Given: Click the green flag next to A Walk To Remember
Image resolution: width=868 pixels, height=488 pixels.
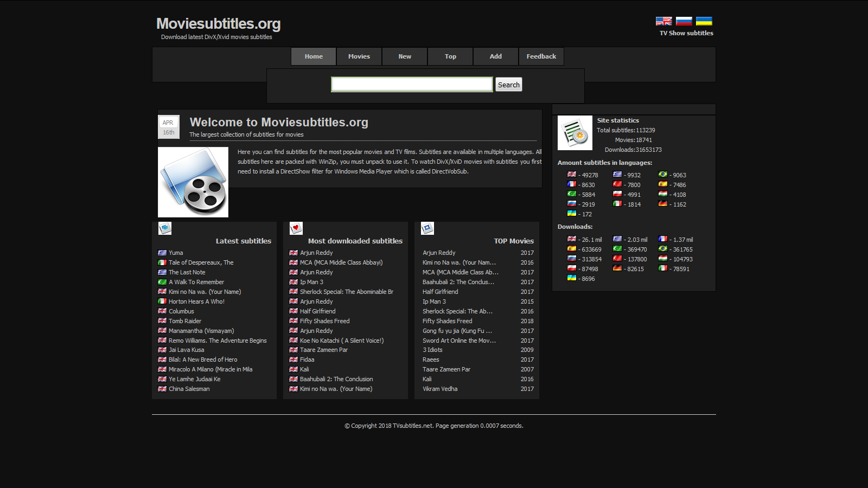Looking at the screenshot, I should coord(162,282).
